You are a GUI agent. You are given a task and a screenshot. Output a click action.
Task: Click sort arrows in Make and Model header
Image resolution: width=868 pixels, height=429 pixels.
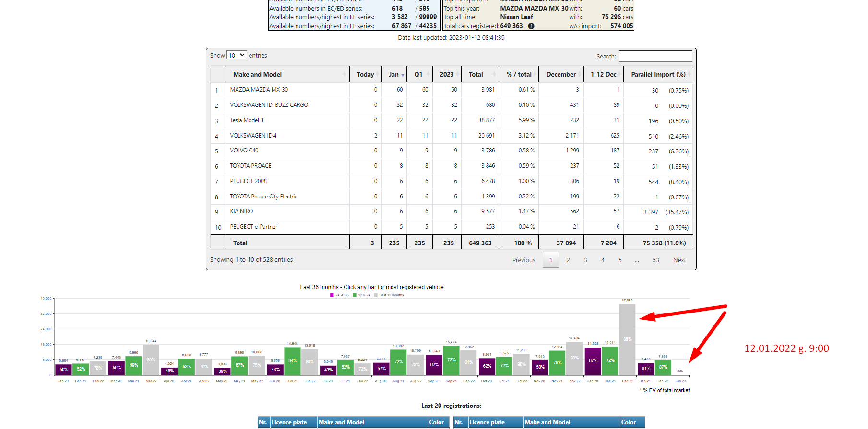tap(345, 74)
